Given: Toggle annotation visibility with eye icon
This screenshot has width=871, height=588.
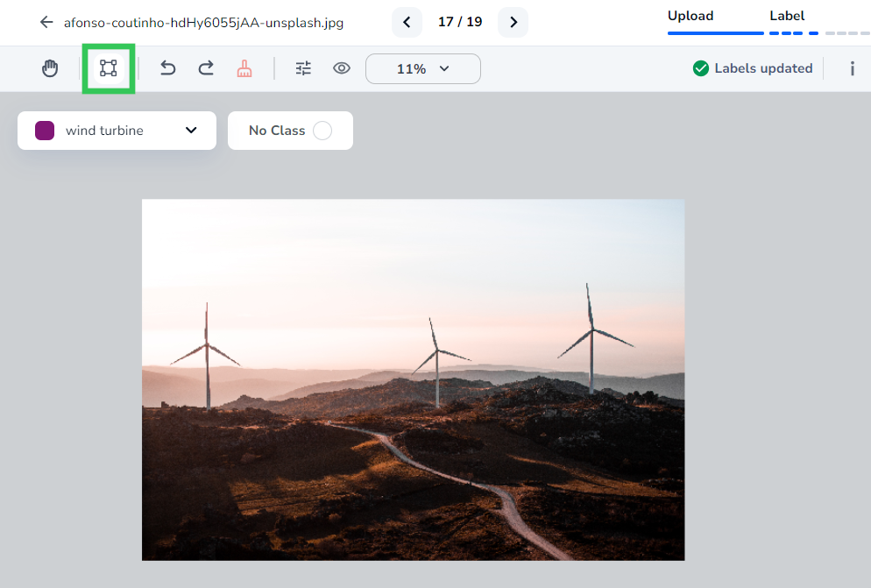Looking at the screenshot, I should click(x=342, y=67).
